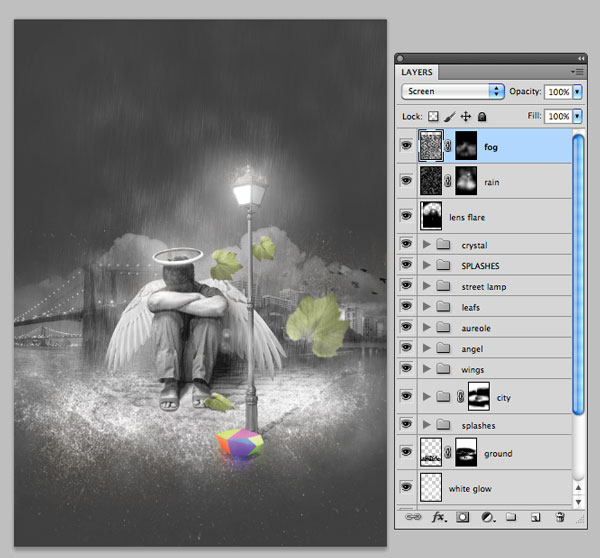The height and width of the screenshot is (558, 600).
Task: Hide the fog layer
Action: [x=406, y=147]
